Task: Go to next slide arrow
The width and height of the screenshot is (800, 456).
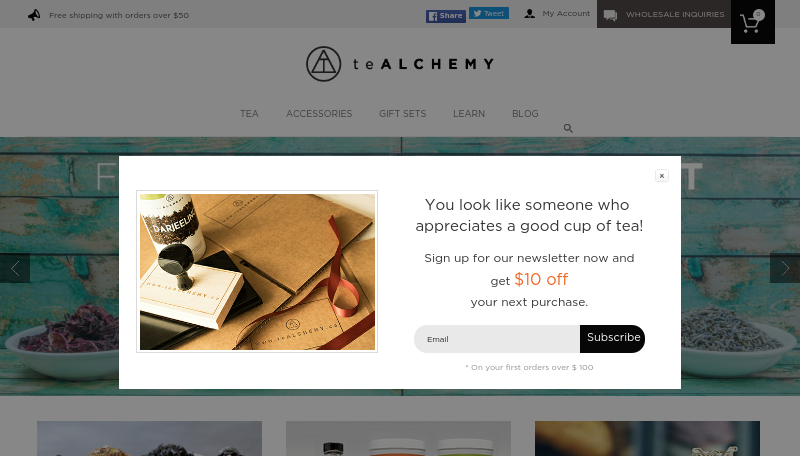Action: click(785, 268)
